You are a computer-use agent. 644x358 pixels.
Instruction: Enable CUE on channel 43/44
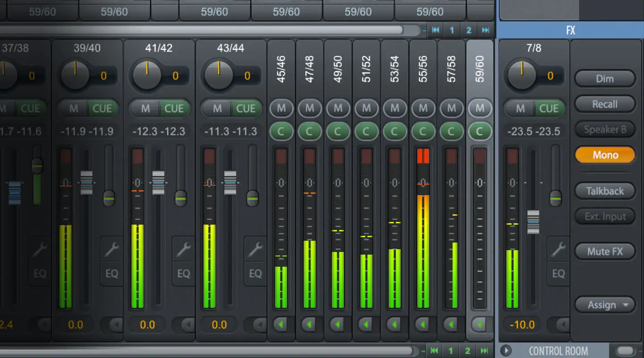[x=246, y=108]
